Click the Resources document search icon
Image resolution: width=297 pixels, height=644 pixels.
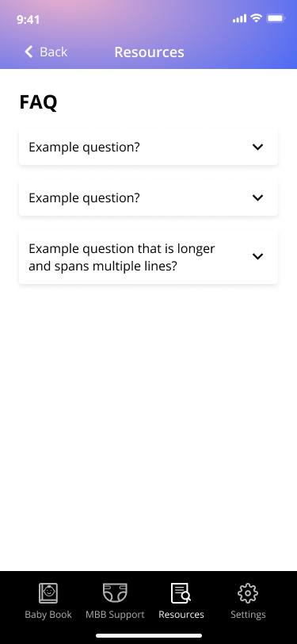coord(181,593)
